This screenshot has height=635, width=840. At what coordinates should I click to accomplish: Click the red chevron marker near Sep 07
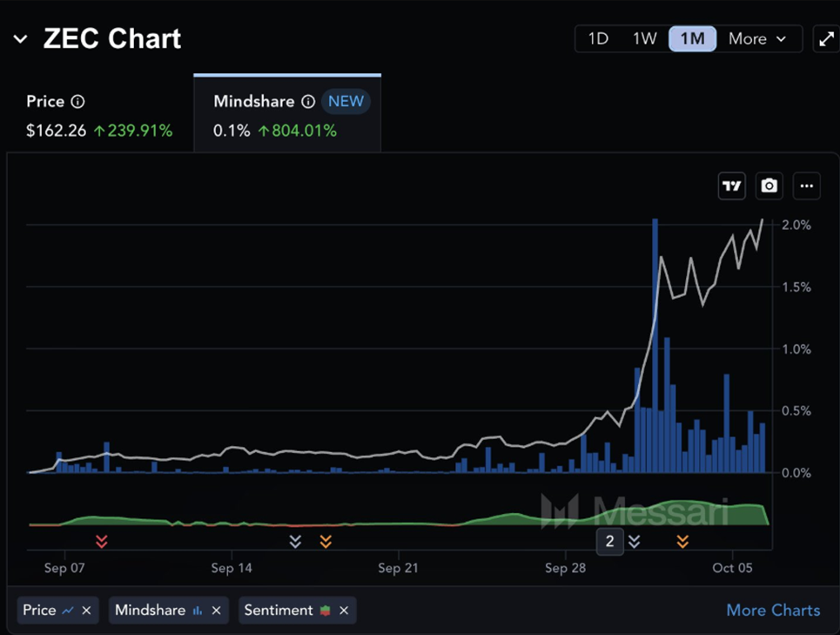[102, 541]
